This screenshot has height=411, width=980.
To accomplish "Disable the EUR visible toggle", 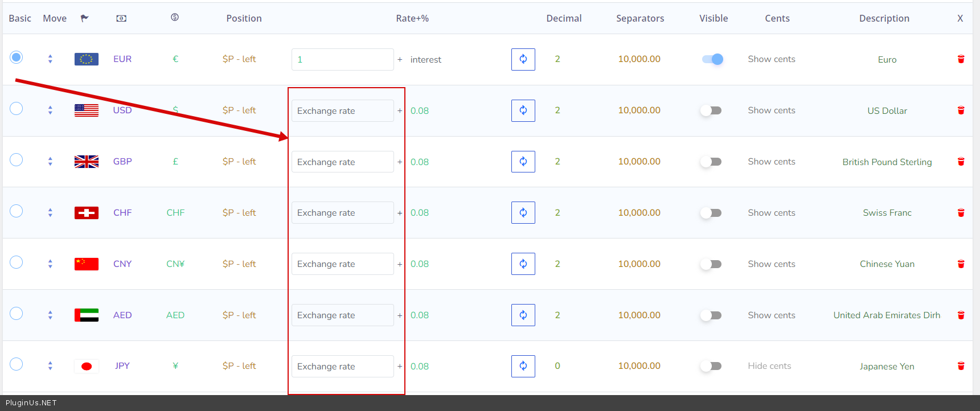I will 712,59.
